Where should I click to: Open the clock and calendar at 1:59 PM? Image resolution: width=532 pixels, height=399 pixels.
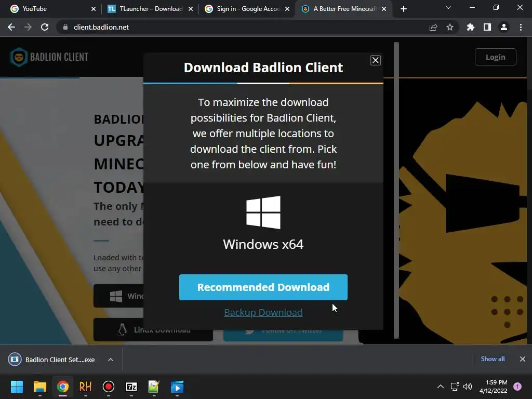(494, 387)
